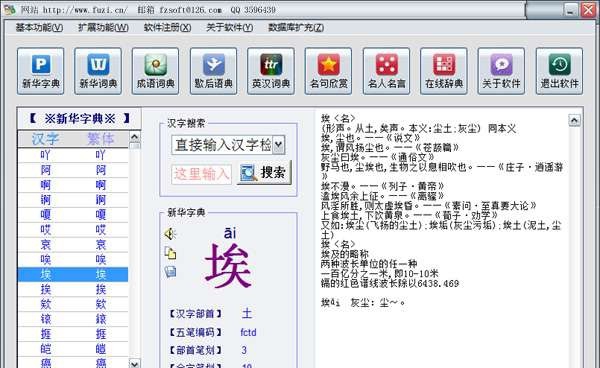The image size is (600, 368).
Task: Click the 关于软件 toolbar icon
Action: (501, 71)
